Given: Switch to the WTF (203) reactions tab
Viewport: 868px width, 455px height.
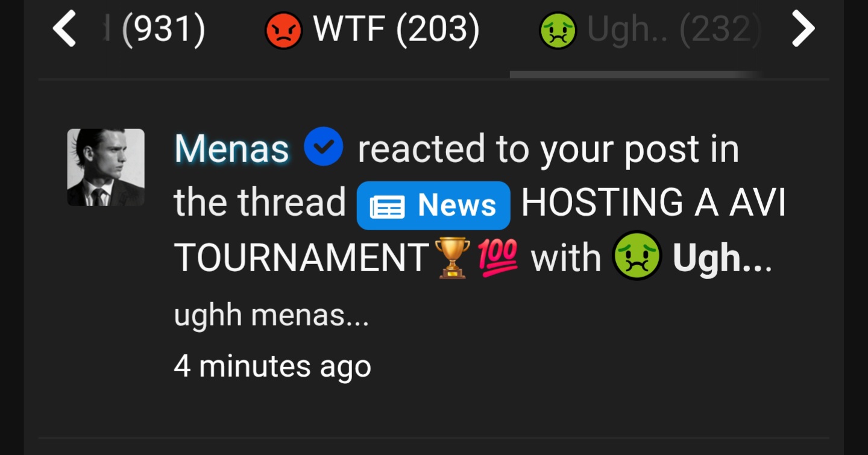Looking at the screenshot, I should click(373, 30).
